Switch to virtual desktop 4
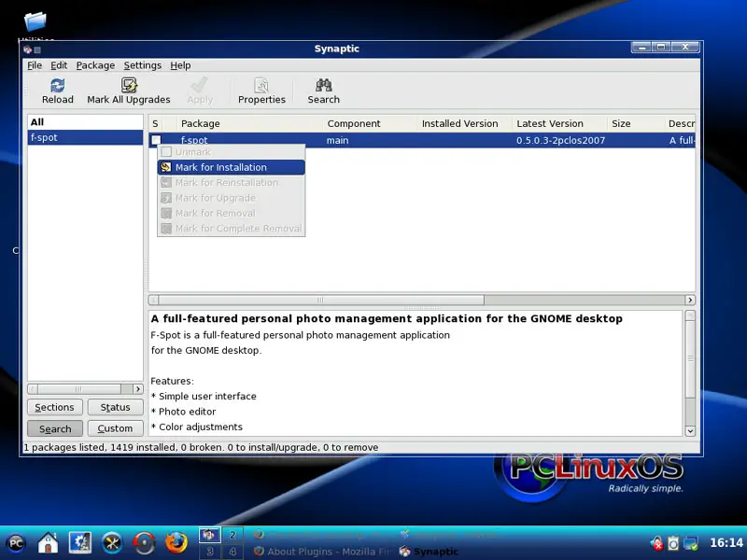Viewport: 747px width, 560px height. [233, 552]
